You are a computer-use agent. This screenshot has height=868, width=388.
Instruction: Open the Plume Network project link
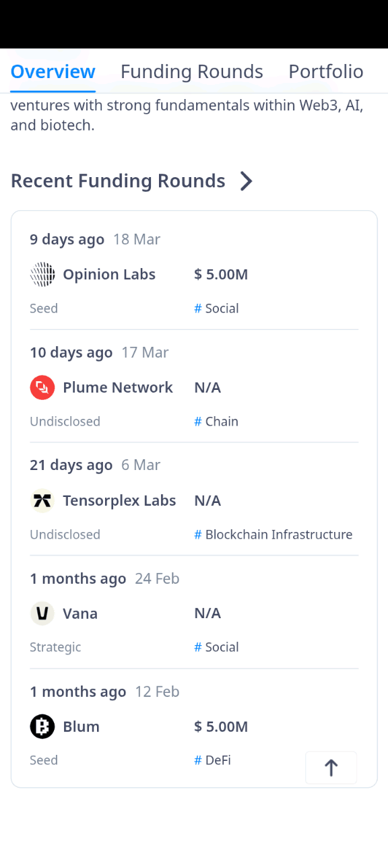118,388
